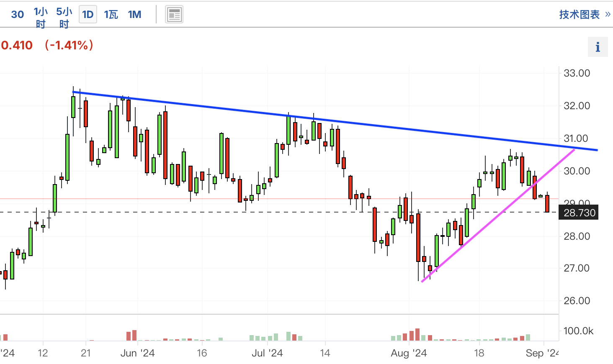
Task: Click the 27.00 price axis label
Action: pos(577,268)
